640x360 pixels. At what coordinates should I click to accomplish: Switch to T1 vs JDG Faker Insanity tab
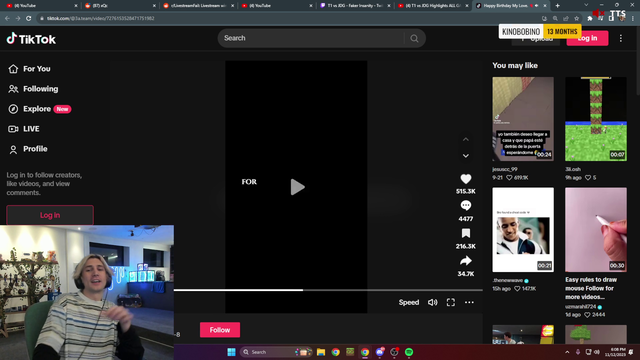355,6
